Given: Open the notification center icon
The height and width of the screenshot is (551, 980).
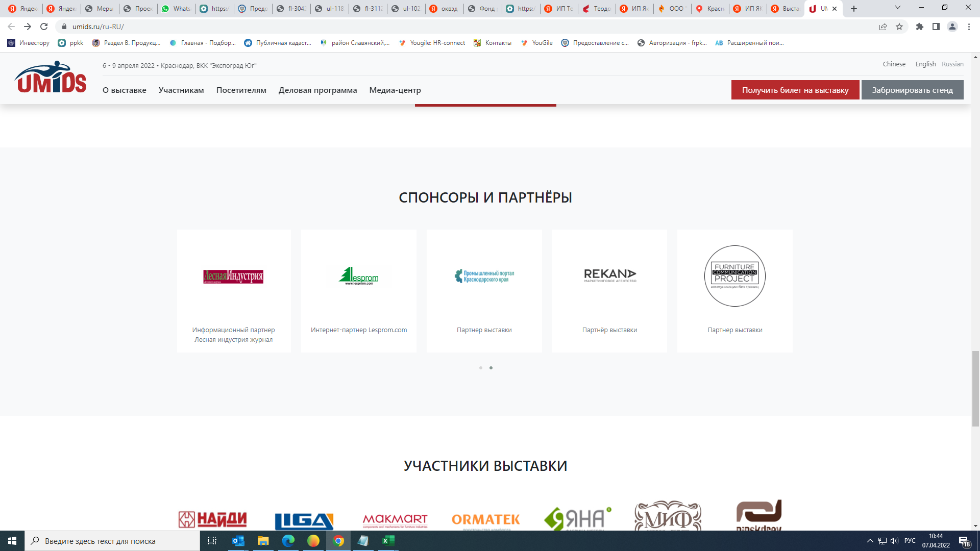Looking at the screenshot, I should pos(964,541).
